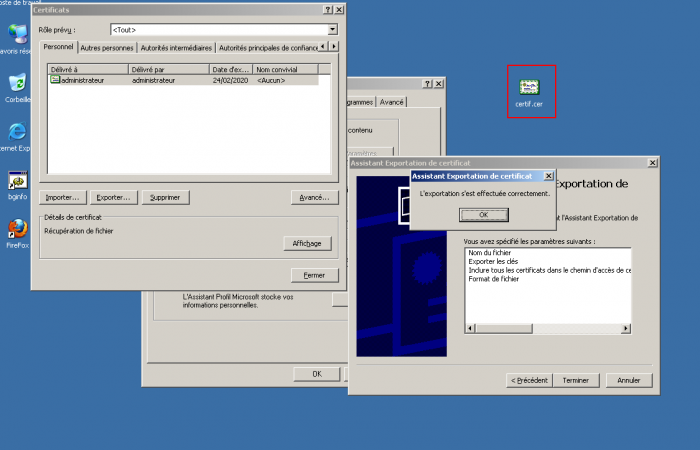
Task: Select the administrateur certificate row icon
Action: tap(55, 80)
